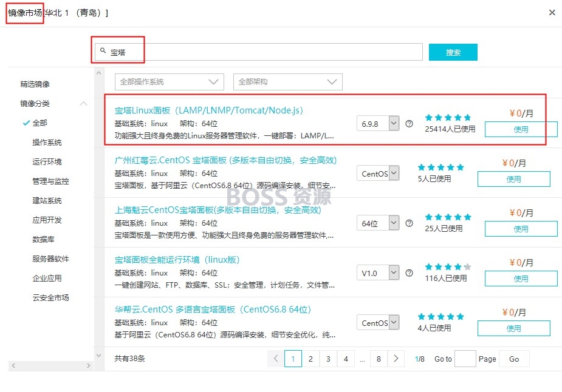The width and height of the screenshot is (562, 392).
Task: Go to next page arrow
Action: tap(396, 359)
